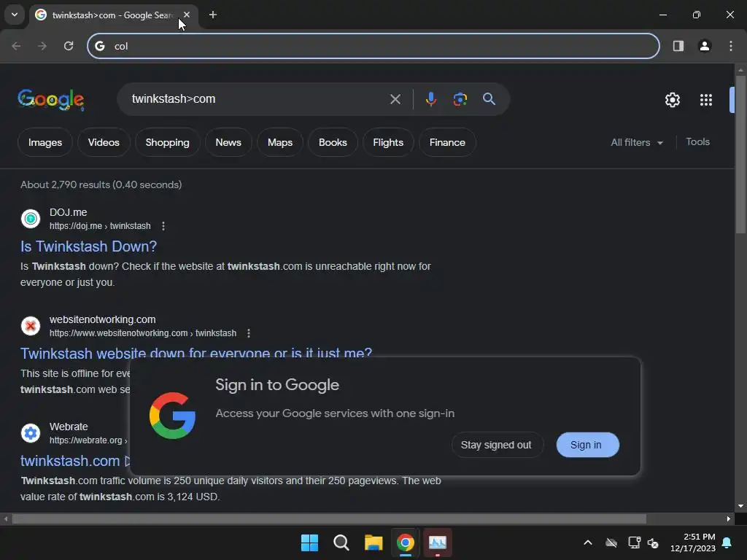Click the Google logo
This screenshot has height=560, width=747.
pos(51,99)
